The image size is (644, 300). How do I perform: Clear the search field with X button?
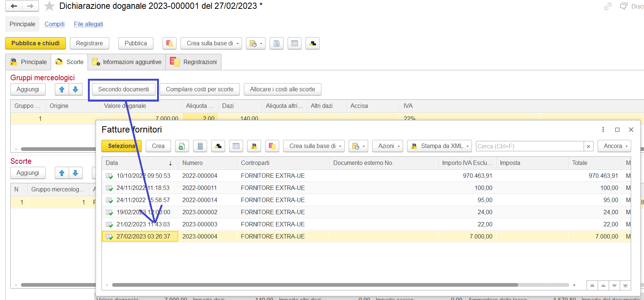[588, 146]
